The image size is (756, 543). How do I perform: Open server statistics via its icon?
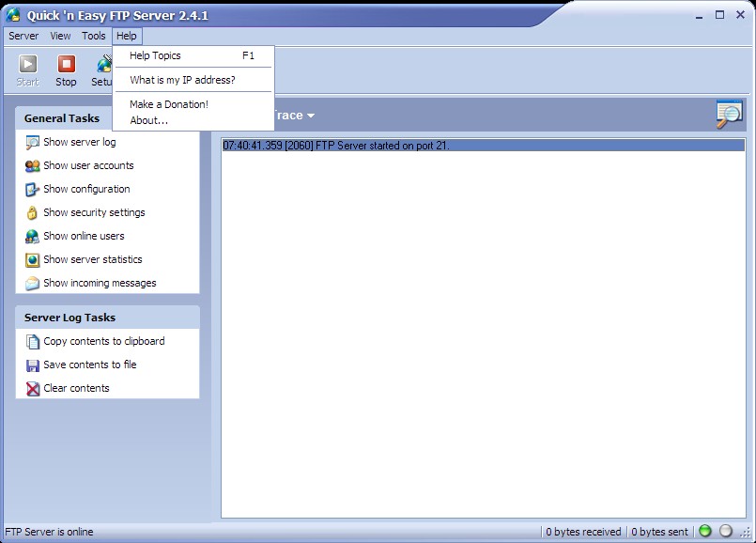tap(32, 260)
